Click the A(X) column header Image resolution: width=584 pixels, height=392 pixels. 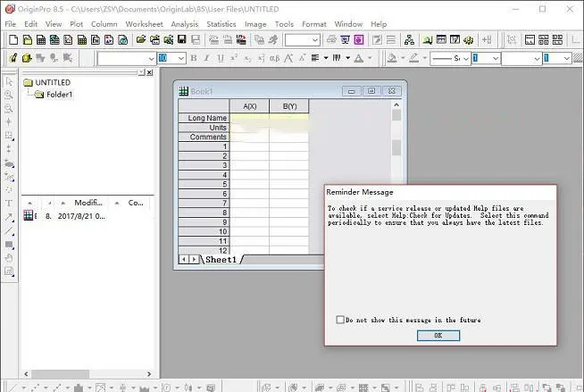pyautogui.click(x=249, y=106)
